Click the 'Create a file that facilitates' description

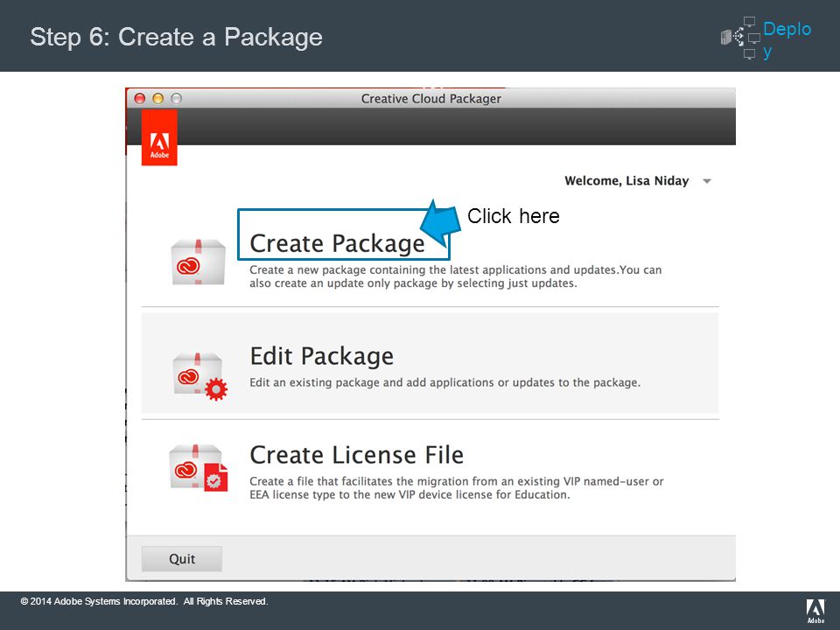(x=457, y=487)
